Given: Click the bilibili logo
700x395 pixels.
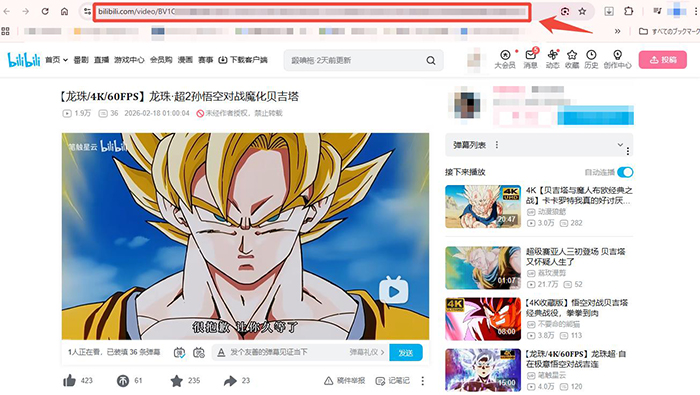Looking at the screenshot, I should tap(24, 59).
